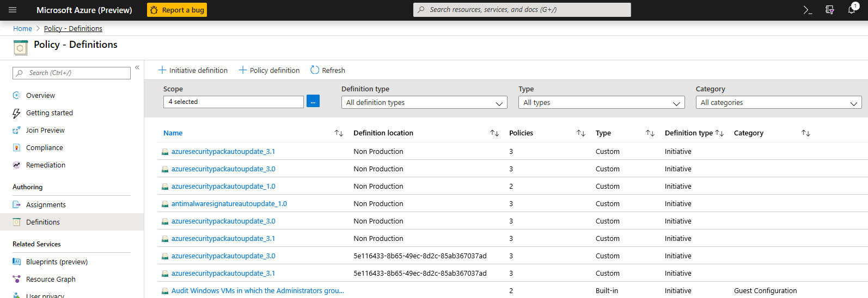This screenshot has width=868, height=298.
Task: Open the Azure portal hamburger menu
Action: (13, 10)
